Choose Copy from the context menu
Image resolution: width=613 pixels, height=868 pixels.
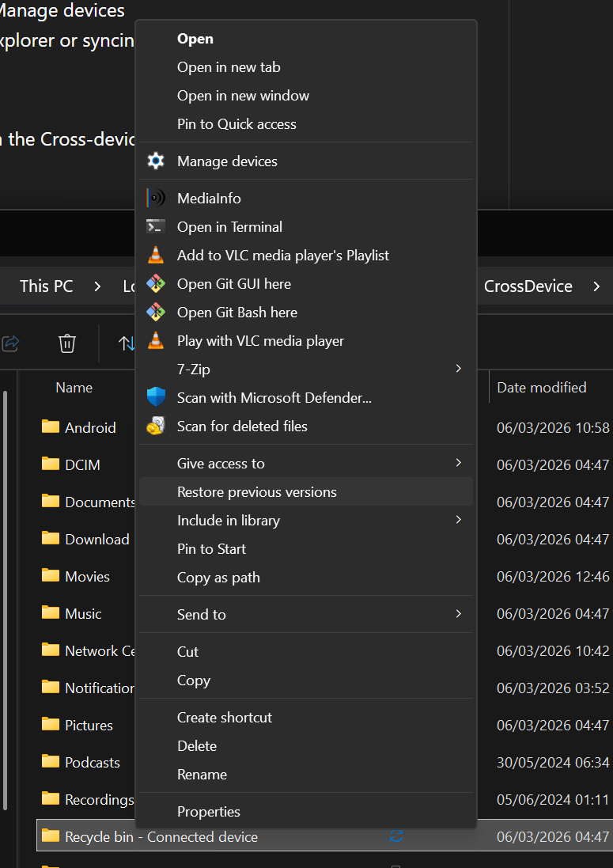[306, 680]
